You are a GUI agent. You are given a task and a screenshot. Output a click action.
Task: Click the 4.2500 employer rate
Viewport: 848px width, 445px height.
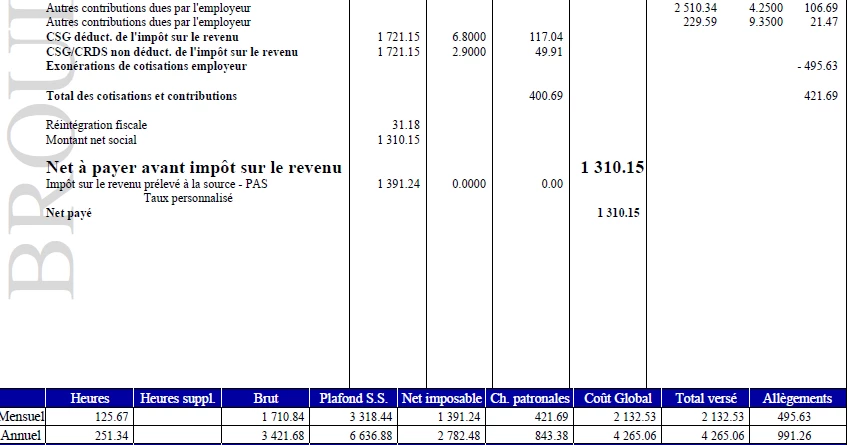[x=766, y=8]
